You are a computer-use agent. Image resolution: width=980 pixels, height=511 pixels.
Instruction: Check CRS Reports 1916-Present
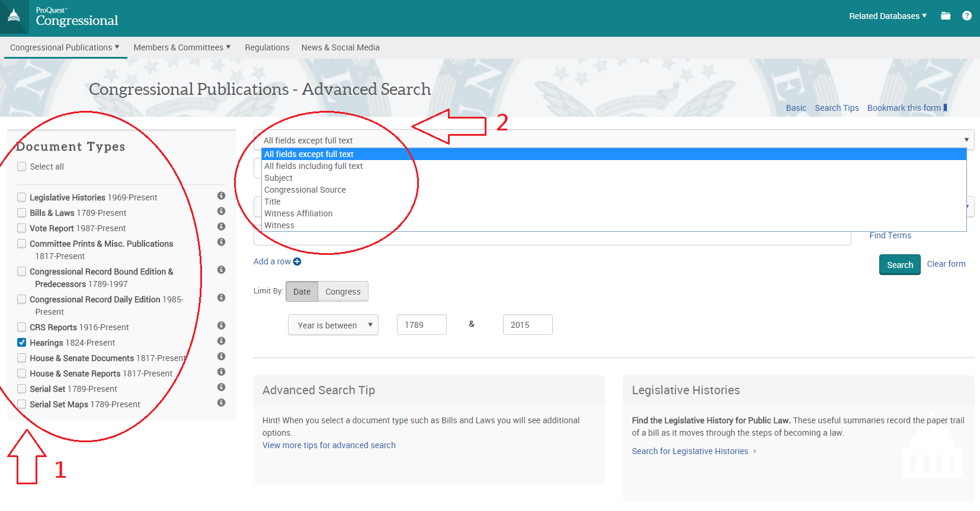(x=22, y=327)
